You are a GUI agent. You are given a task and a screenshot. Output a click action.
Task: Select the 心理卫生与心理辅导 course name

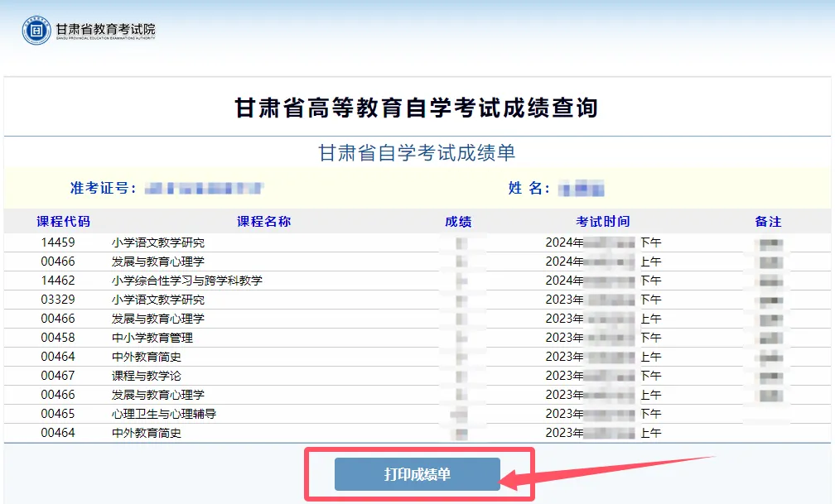[164, 414]
